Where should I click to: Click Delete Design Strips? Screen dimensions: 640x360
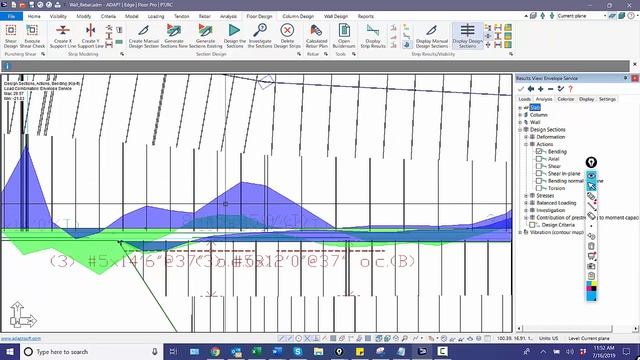(287, 36)
